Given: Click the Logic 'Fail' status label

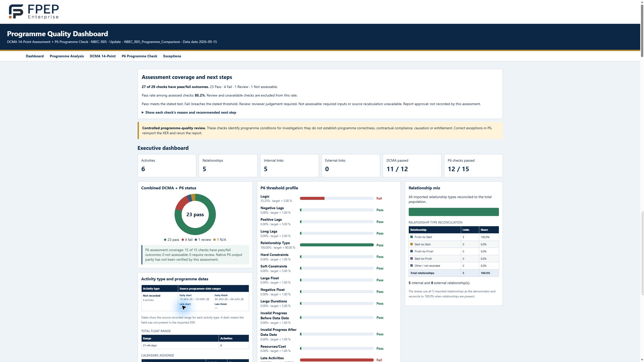Looking at the screenshot, I should pyautogui.click(x=379, y=198).
